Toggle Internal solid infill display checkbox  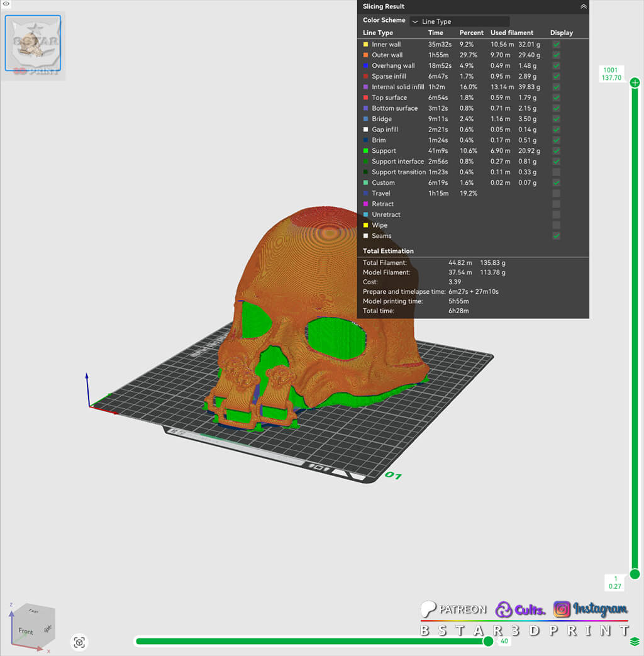556,87
